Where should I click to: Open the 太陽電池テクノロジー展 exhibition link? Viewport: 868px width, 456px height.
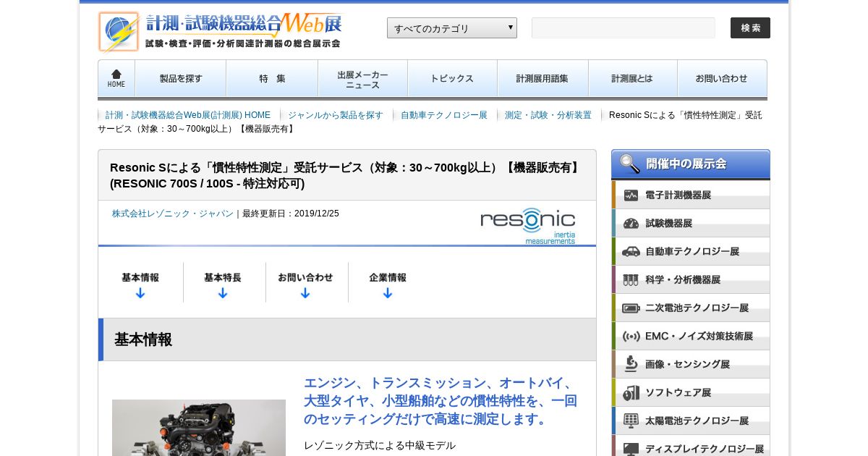tap(691, 421)
